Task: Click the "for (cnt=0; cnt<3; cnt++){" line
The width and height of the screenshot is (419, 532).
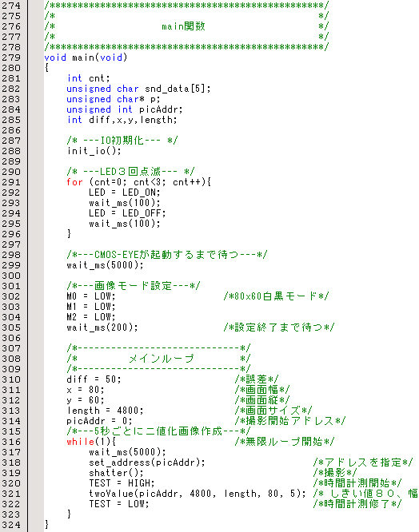Action: pyautogui.click(x=138, y=182)
